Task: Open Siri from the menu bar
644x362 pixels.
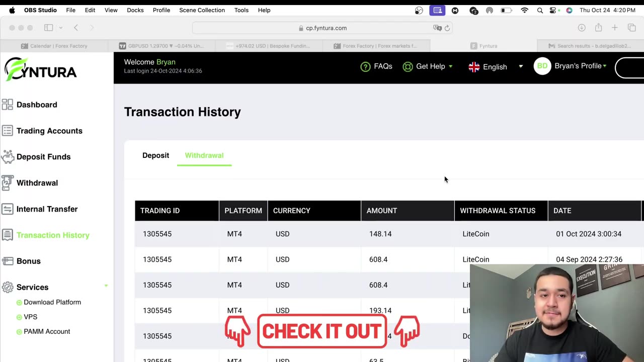Action: point(569,10)
